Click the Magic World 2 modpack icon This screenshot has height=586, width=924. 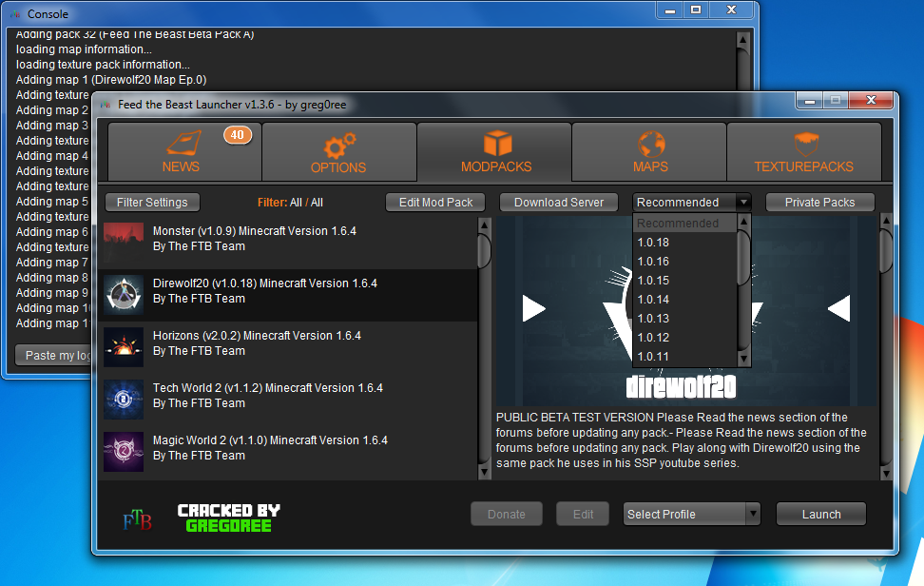[124, 452]
